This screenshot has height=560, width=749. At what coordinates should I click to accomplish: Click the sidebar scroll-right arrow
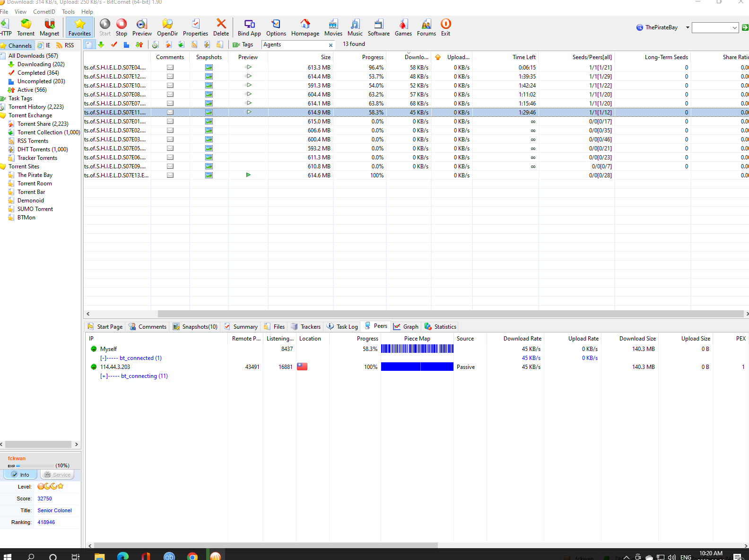click(76, 444)
